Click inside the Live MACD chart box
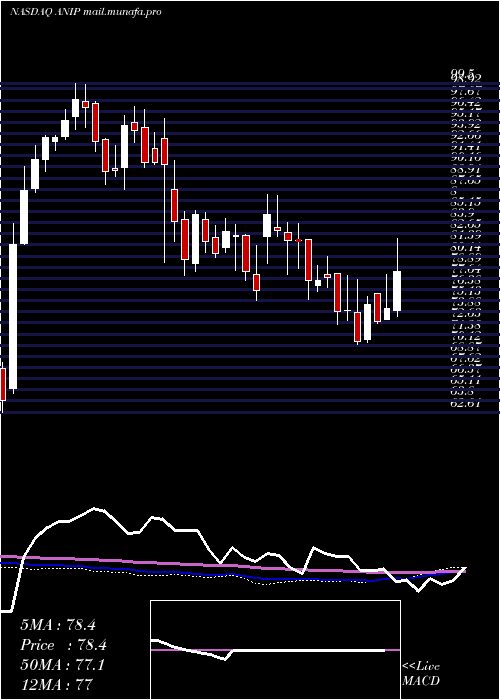 pos(275,650)
